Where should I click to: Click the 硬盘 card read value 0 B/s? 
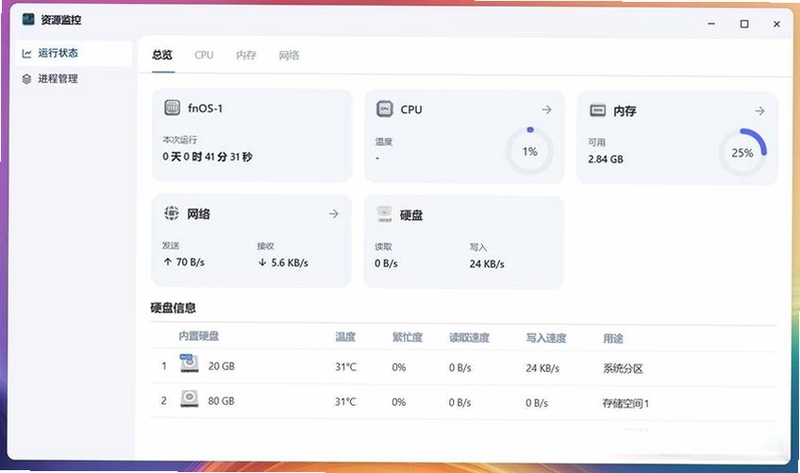tap(386, 263)
